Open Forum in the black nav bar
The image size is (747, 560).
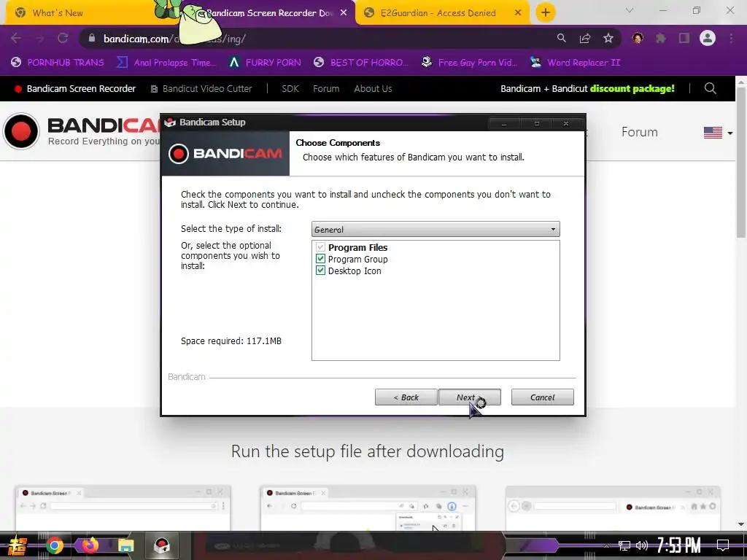tap(326, 88)
